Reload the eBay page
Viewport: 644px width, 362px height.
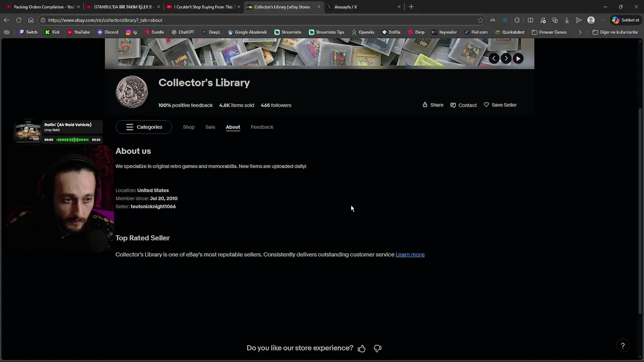coord(19,20)
